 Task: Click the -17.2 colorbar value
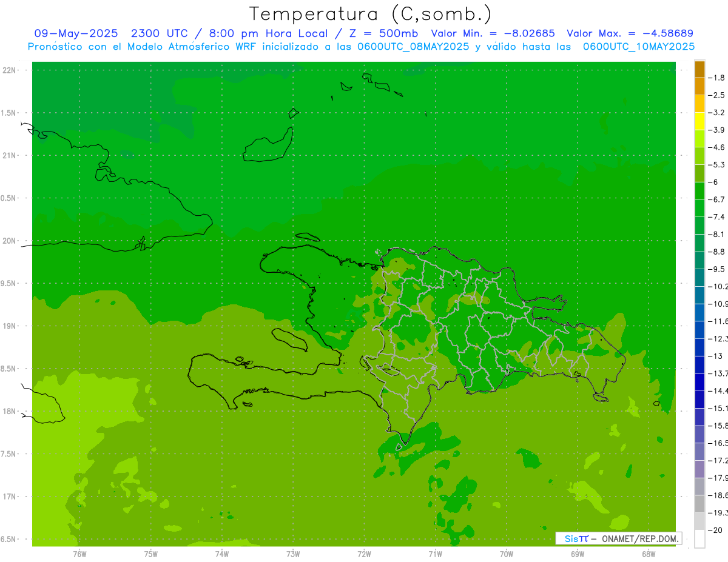click(x=718, y=461)
